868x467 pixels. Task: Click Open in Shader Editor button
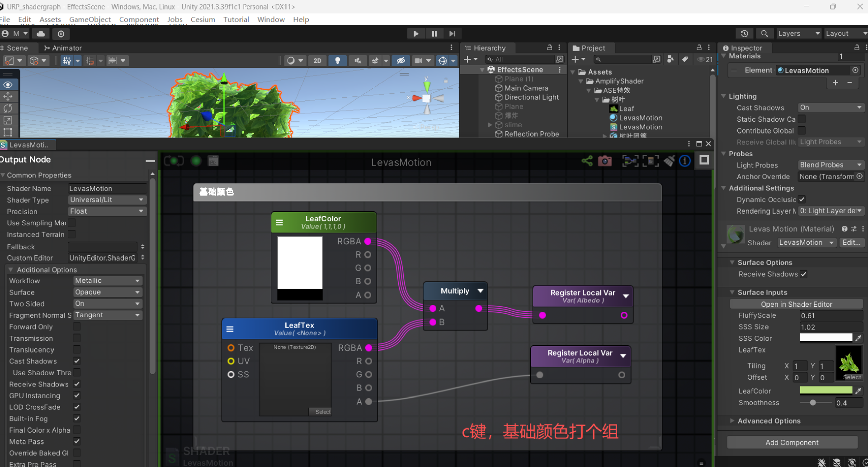point(796,304)
